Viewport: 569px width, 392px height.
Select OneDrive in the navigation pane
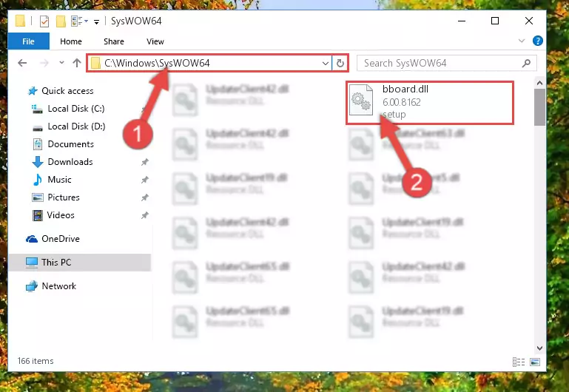pyautogui.click(x=61, y=239)
